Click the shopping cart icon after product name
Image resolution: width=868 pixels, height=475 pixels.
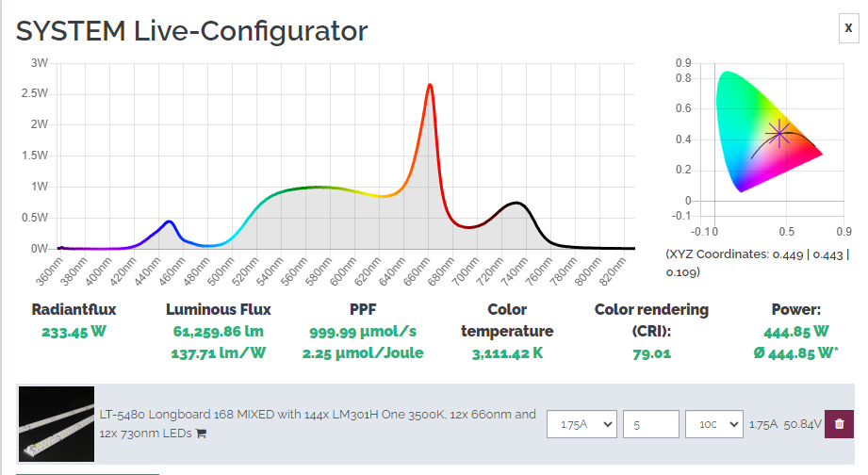[x=201, y=434]
